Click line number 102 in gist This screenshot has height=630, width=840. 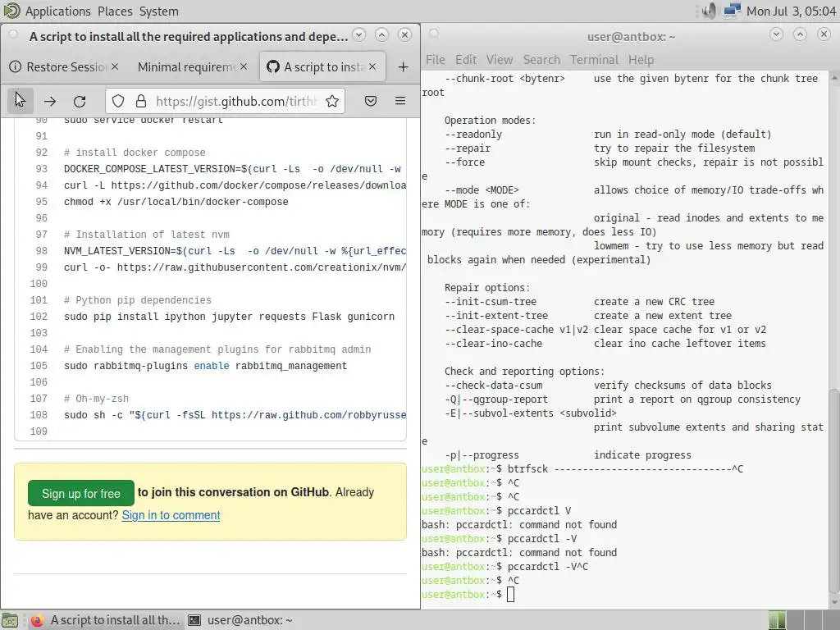click(x=39, y=317)
